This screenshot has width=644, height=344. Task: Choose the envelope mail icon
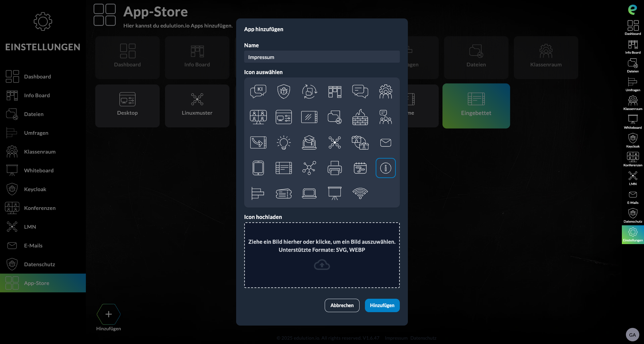(x=386, y=142)
